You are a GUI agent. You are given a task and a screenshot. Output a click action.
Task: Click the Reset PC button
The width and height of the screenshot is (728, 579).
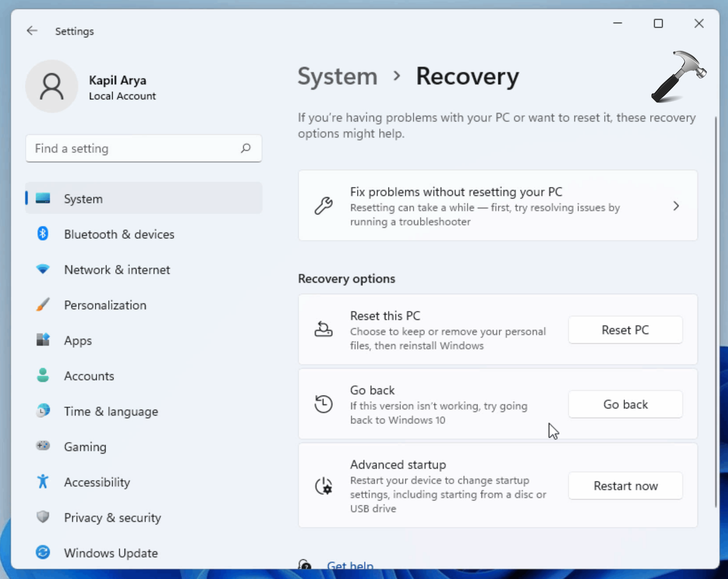tap(625, 330)
